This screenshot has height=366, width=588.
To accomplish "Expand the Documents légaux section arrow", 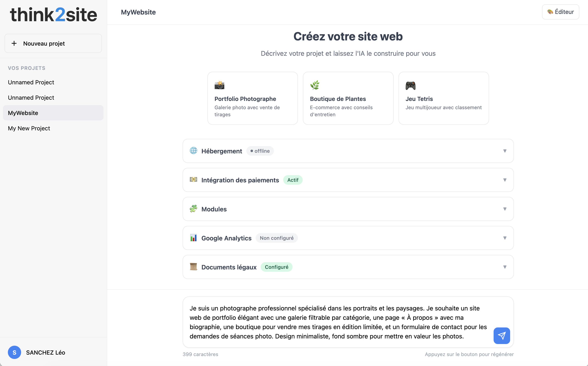I will (x=505, y=267).
